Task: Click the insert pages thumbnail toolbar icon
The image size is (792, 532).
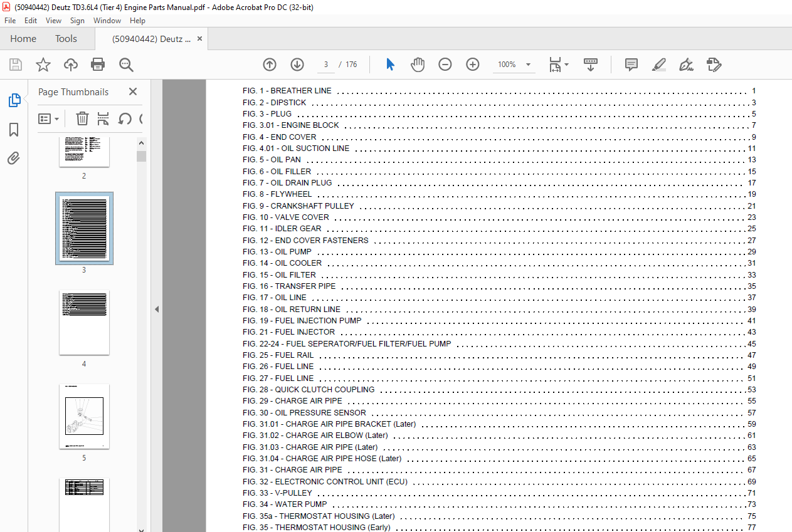Action: (103, 118)
